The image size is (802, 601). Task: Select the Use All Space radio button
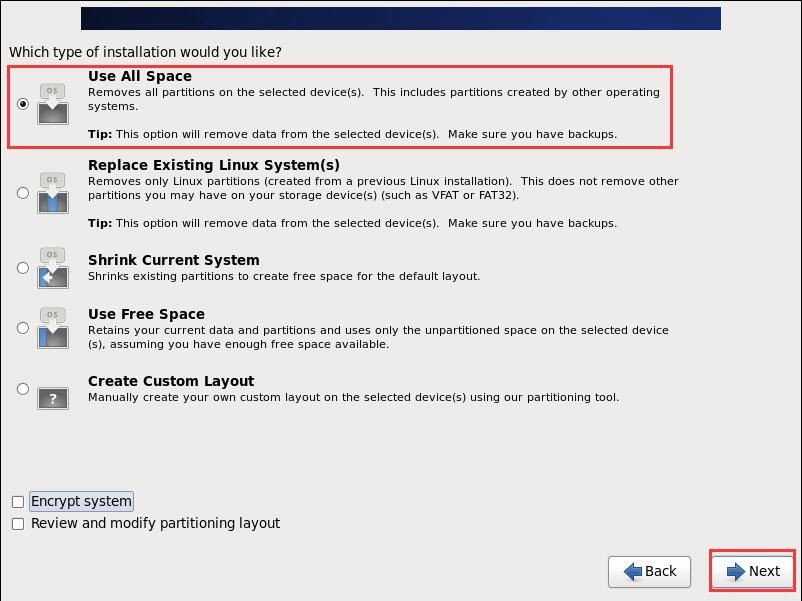(x=23, y=104)
